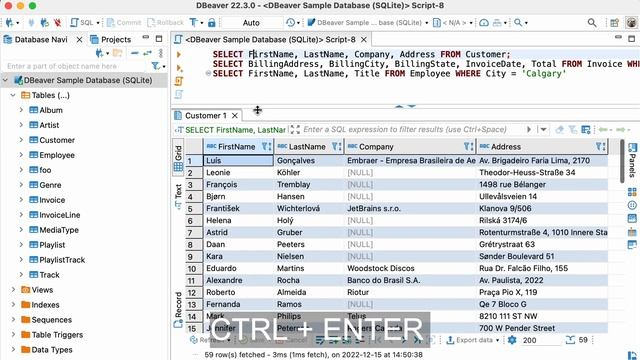Switch to the Projects tab
This screenshot has width=640, height=360.
point(111,40)
